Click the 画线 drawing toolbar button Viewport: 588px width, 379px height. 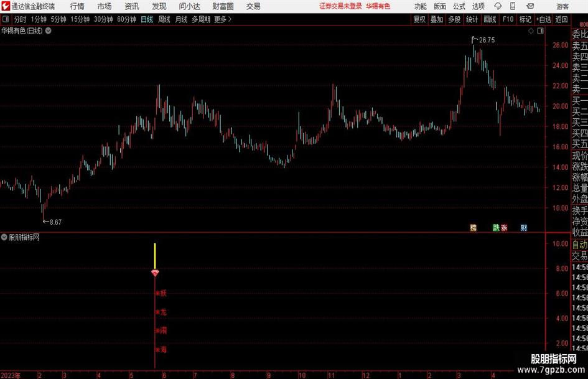(490, 19)
